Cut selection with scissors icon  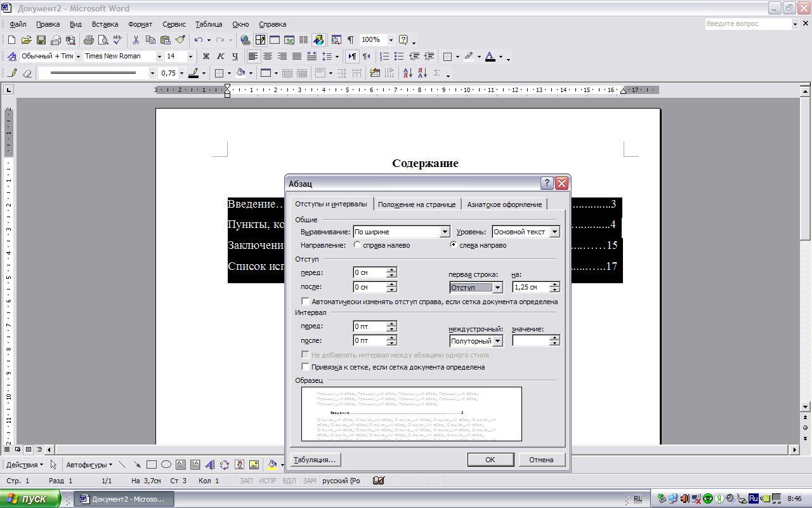(136, 39)
